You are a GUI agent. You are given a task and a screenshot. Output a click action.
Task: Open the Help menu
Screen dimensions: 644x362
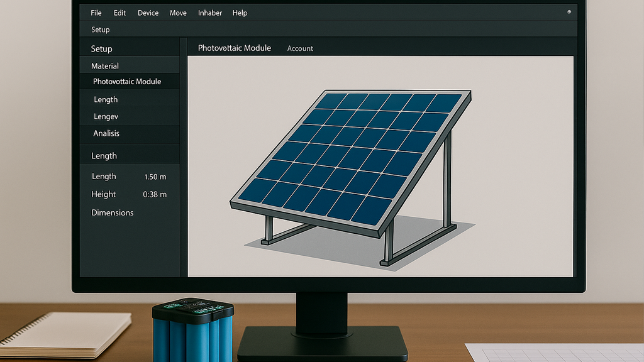[240, 13]
